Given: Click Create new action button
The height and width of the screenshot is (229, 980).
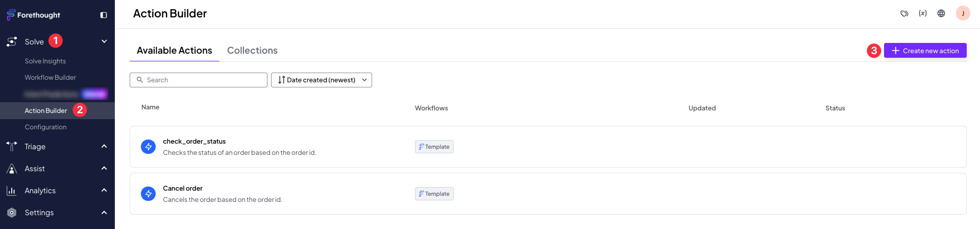Looking at the screenshot, I should pos(925,51).
